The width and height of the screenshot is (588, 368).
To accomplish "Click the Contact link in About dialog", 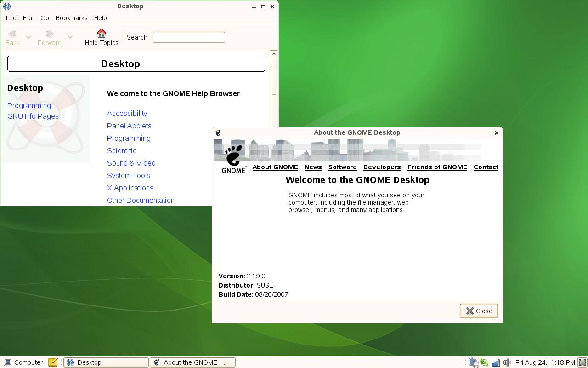I will point(486,167).
